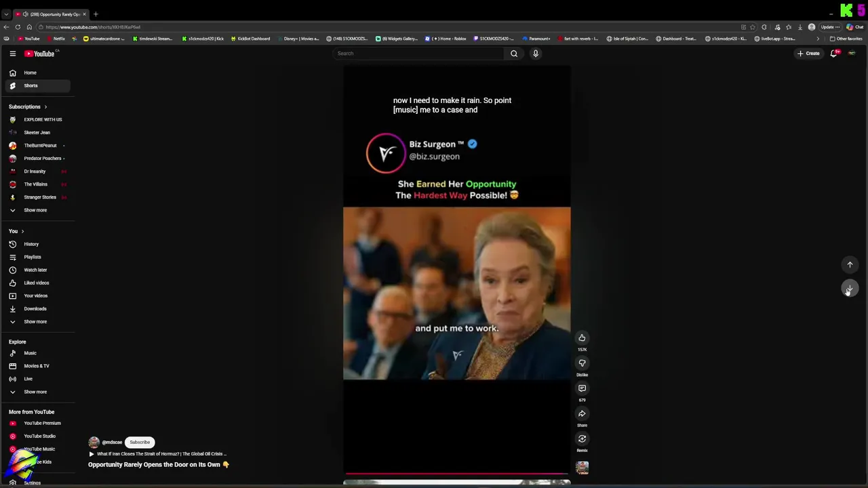The width and height of the screenshot is (868, 488).
Task: Open watch History
Action: 37,244
